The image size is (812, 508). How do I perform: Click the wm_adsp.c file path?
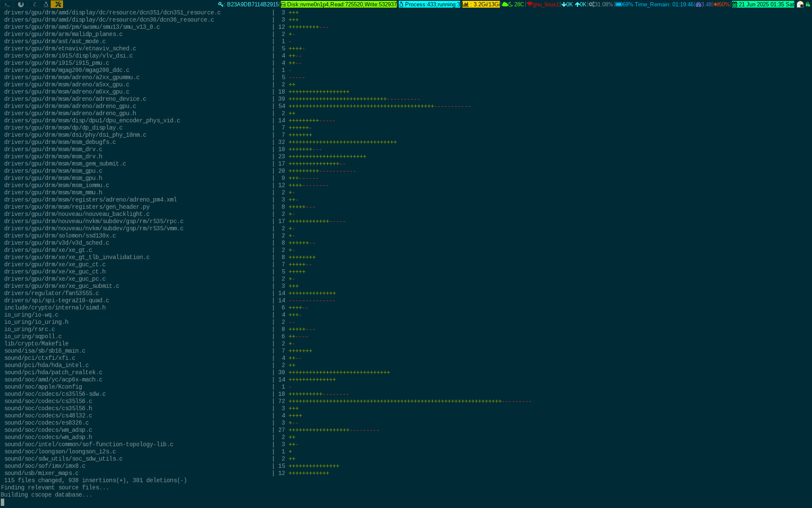(48, 430)
